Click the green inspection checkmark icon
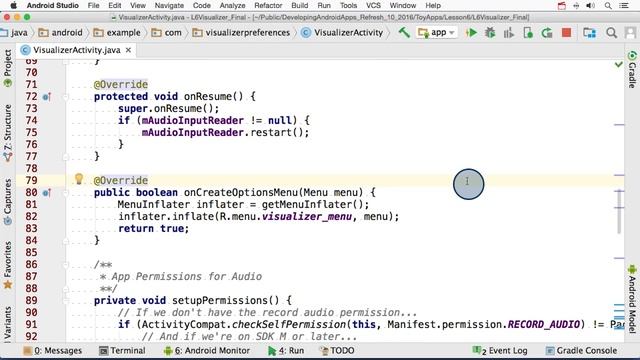The width and height of the screenshot is (640, 360). pyautogui.click(x=619, y=64)
